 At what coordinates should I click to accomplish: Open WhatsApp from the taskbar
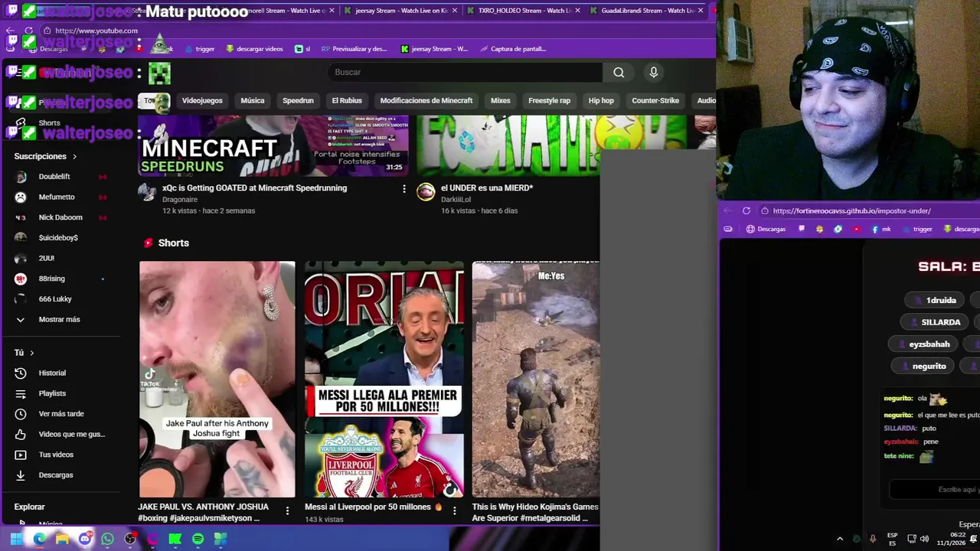click(x=107, y=539)
